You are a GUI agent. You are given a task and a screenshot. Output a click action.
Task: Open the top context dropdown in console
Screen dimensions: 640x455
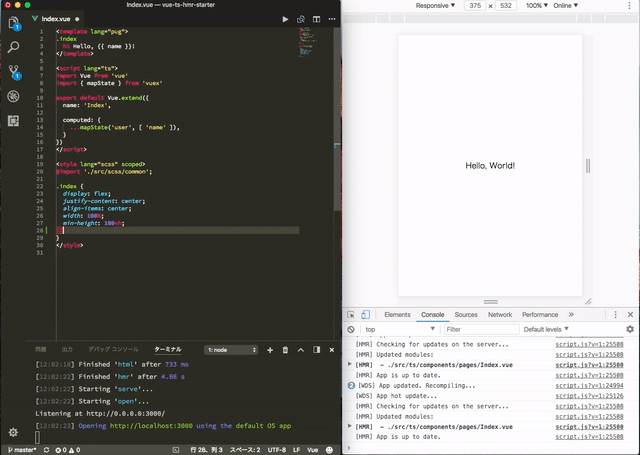(x=400, y=329)
